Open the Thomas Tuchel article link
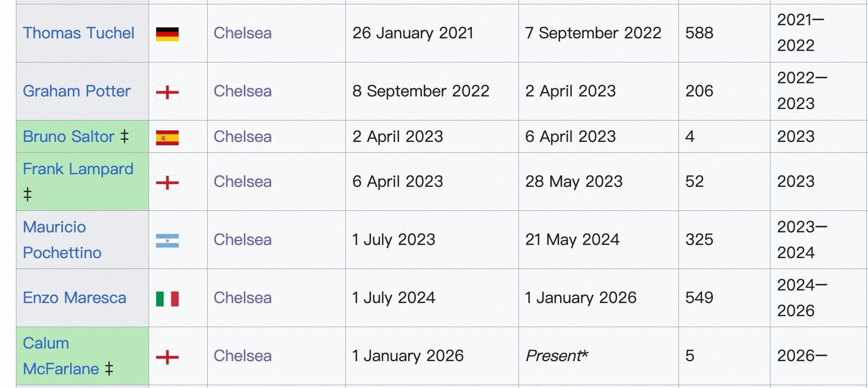868x388 pixels. 78,33
